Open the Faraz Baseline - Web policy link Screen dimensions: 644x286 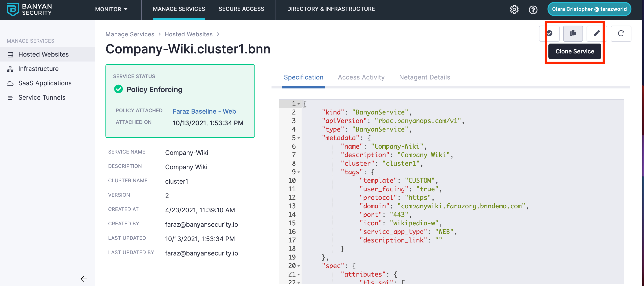tap(204, 111)
